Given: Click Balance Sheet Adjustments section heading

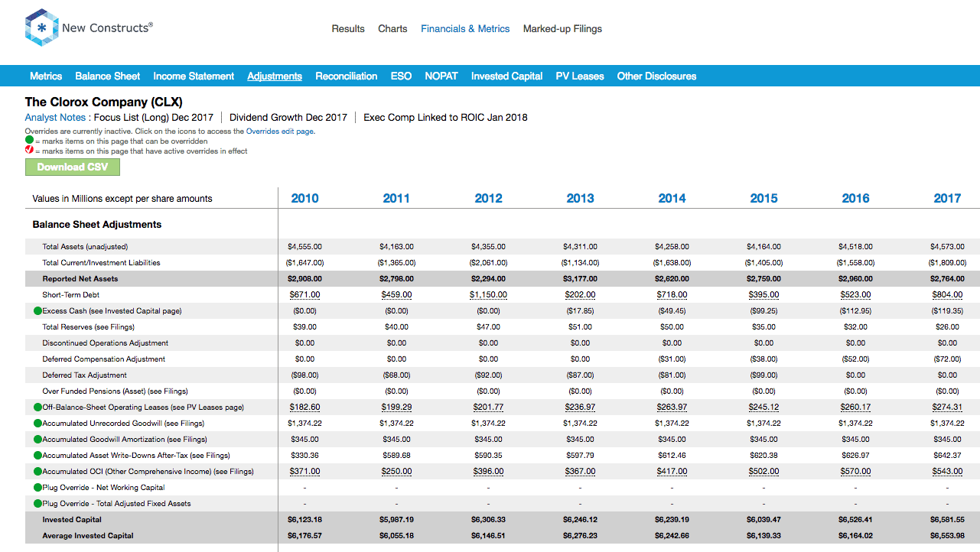Looking at the screenshot, I should (x=97, y=225).
